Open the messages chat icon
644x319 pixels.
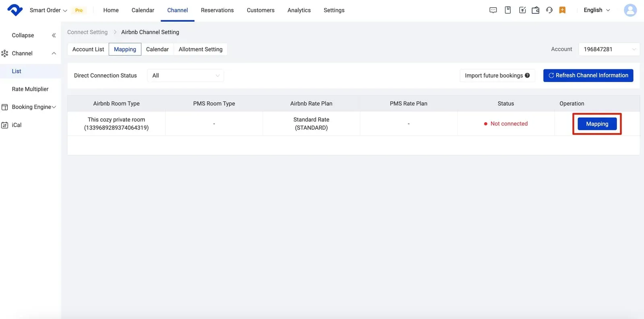coord(493,10)
